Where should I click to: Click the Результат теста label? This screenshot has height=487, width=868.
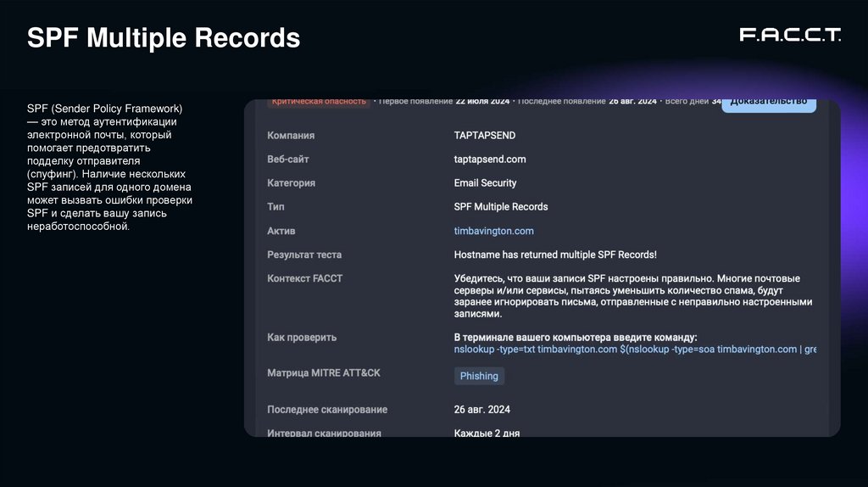click(x=304, y=255)
